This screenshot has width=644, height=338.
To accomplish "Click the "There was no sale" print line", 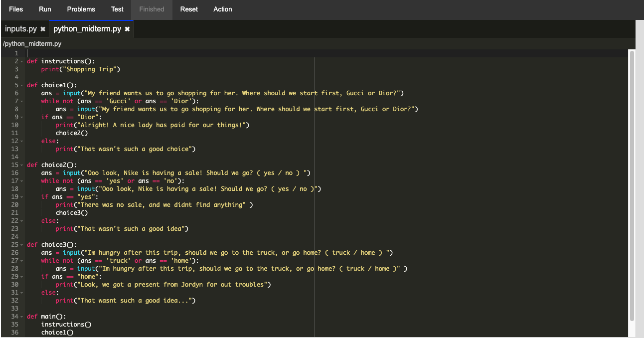I will [155, 205].
